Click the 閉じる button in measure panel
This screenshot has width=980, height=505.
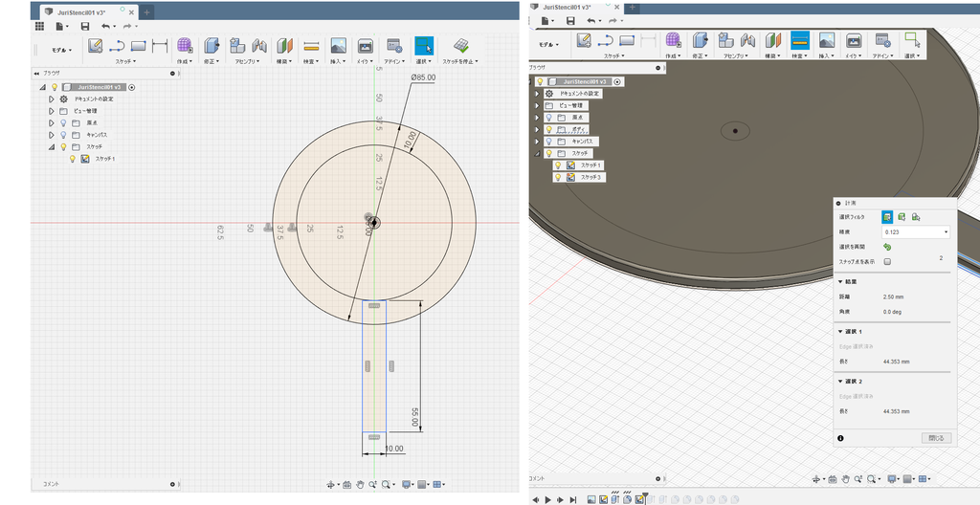click(x=937, y=438)
